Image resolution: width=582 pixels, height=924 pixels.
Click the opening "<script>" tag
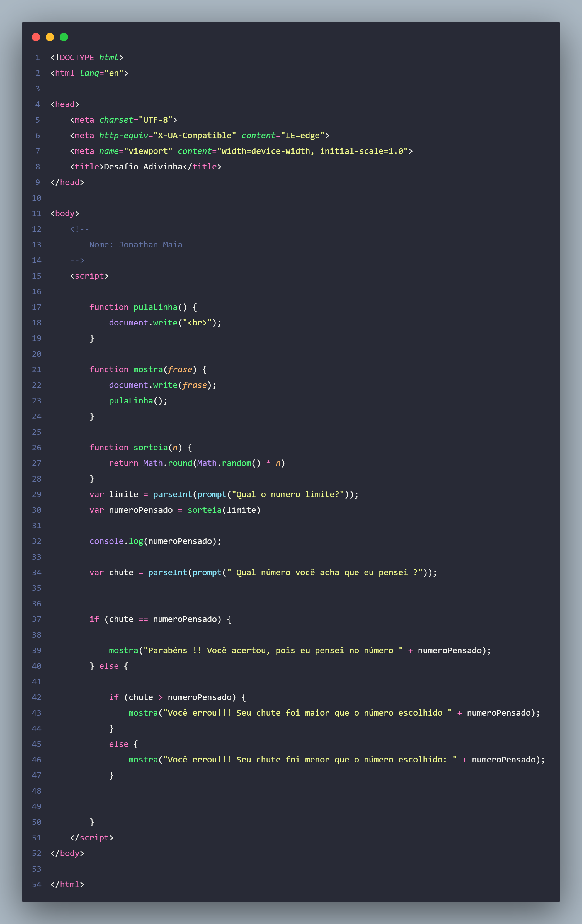(89, 276)
